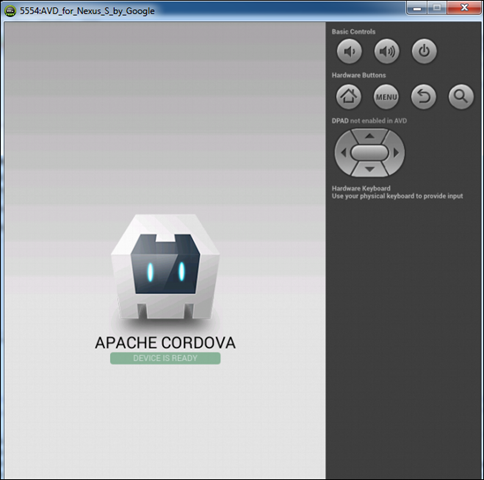Click the DPAD center button
This screenshot has height=480, width=484.
click(370, 153)
